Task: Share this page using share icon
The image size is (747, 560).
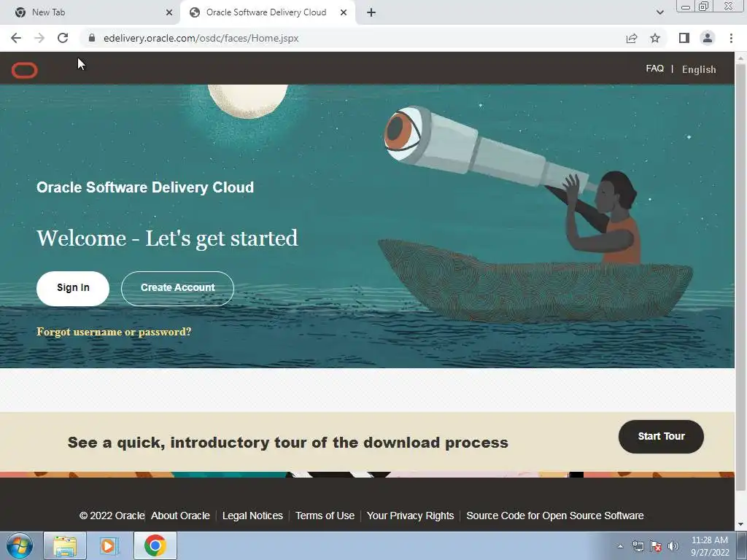Action: tap(632, 38)
